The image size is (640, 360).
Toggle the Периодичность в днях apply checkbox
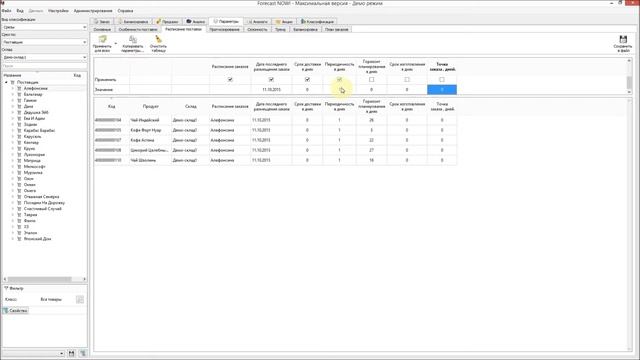pos(340,80)
